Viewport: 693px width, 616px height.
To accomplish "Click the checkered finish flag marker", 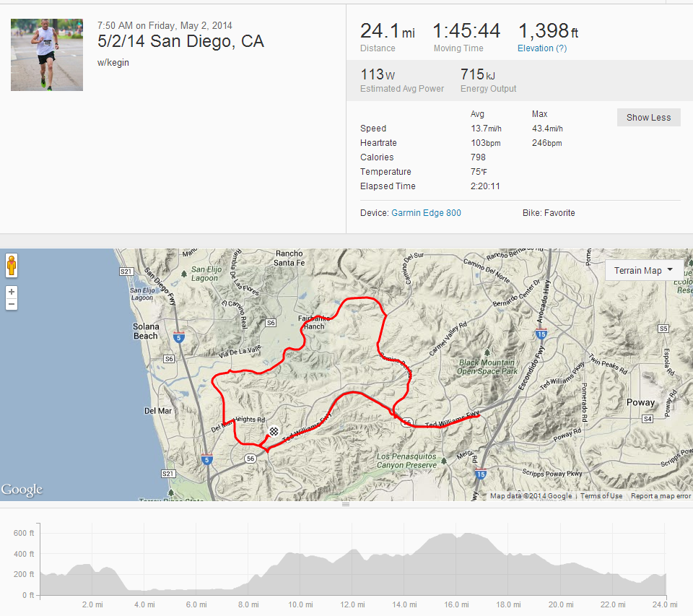I will (274, 430).
